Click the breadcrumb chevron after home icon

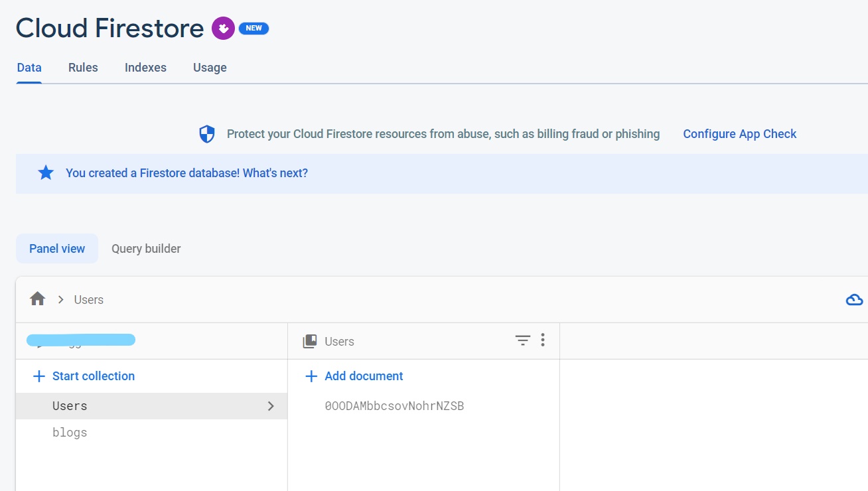(60, 300)
